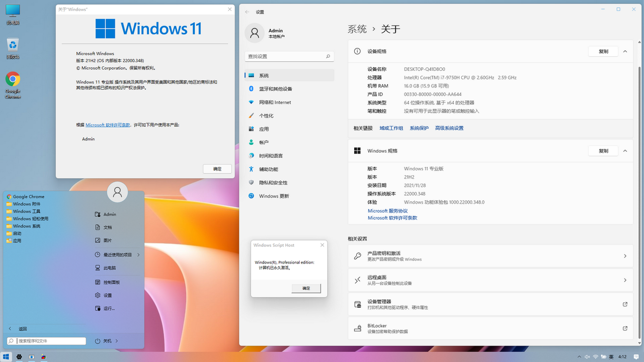Show hidden tray icons chevron

579,356
